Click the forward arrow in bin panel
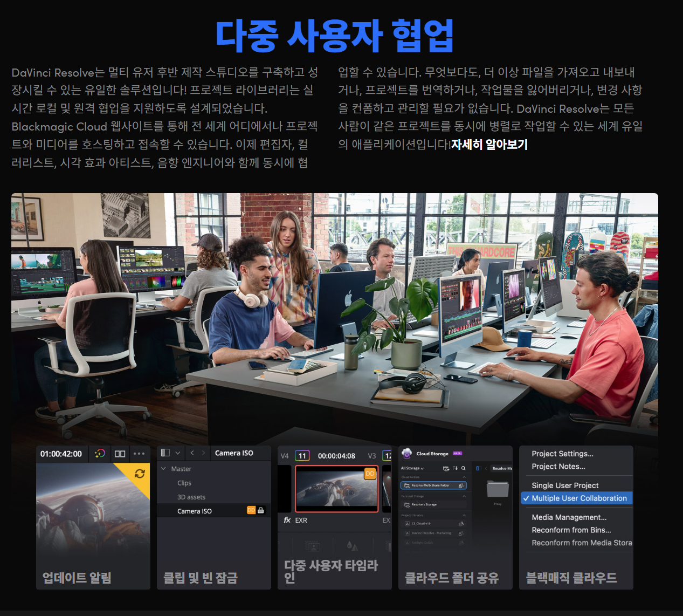The width and height of the screenshot is (683, 616). pyautogui.click(x=203, y=453)
